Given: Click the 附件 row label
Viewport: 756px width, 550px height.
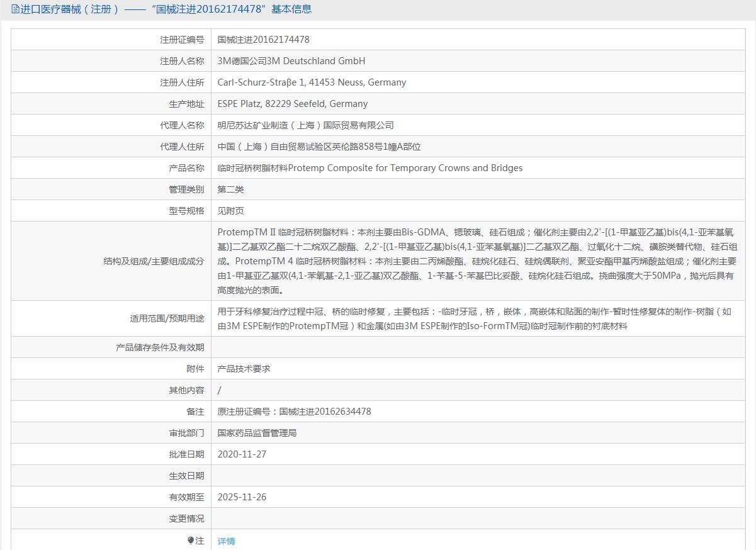Looking at the screenshot, I should (x=196, y=369).
